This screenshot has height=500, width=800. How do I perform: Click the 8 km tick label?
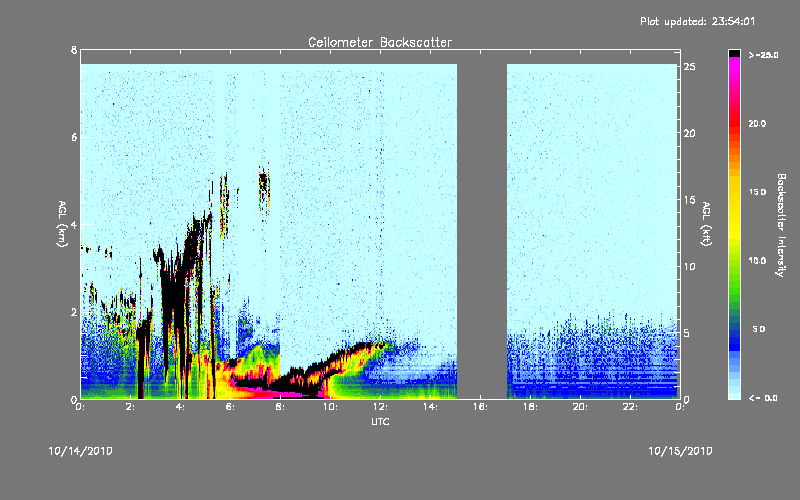click(74, 50)
